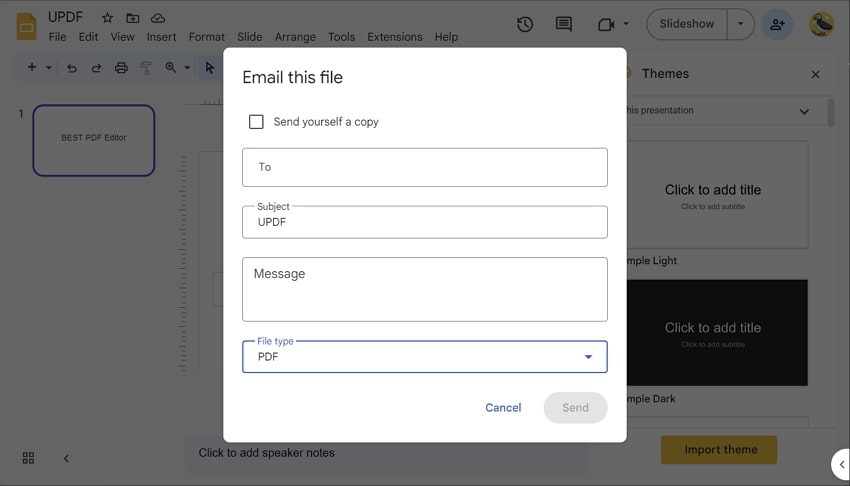Click the Import theme button
The height and width of the screenshot is (486, 850).
719,450
